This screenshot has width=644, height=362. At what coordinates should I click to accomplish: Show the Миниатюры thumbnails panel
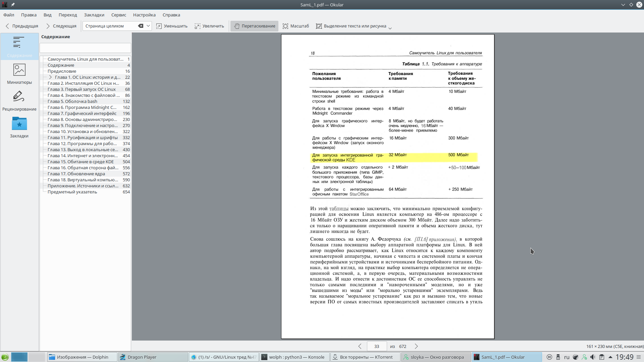pos(19,74)
